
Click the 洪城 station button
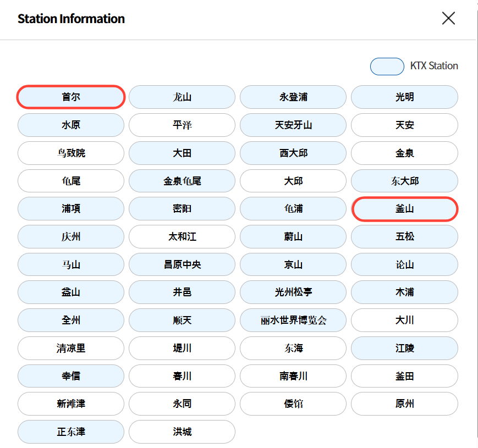click(182, 432)
